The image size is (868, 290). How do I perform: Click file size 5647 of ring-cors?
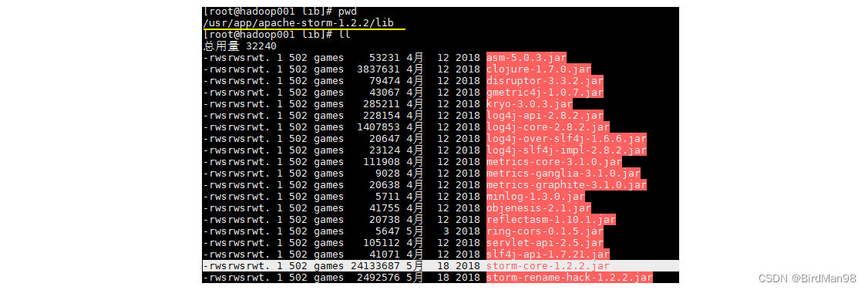tap(388, 231)
